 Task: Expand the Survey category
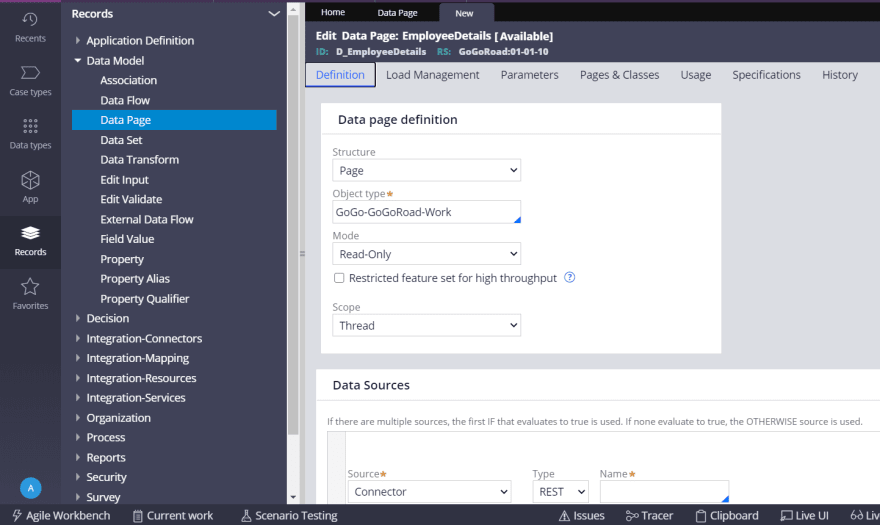(77, 497)
